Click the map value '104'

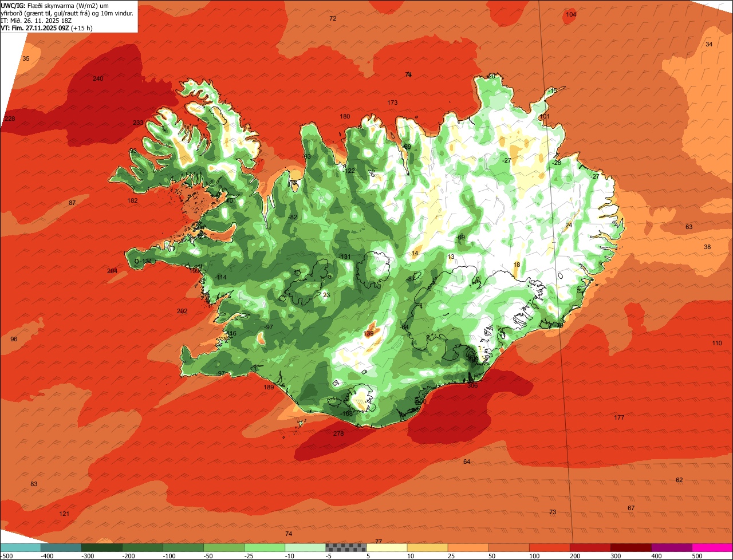(571, 14)
